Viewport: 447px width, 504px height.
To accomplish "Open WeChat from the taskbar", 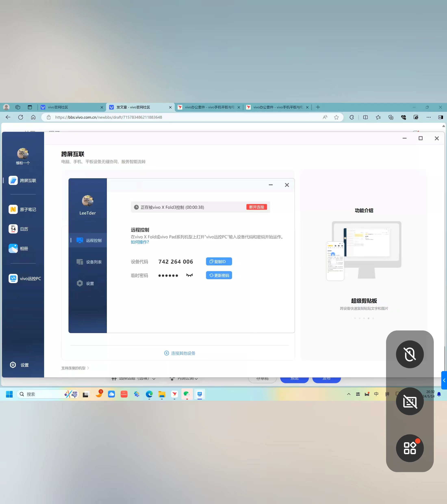I will [x=187, y=394].
